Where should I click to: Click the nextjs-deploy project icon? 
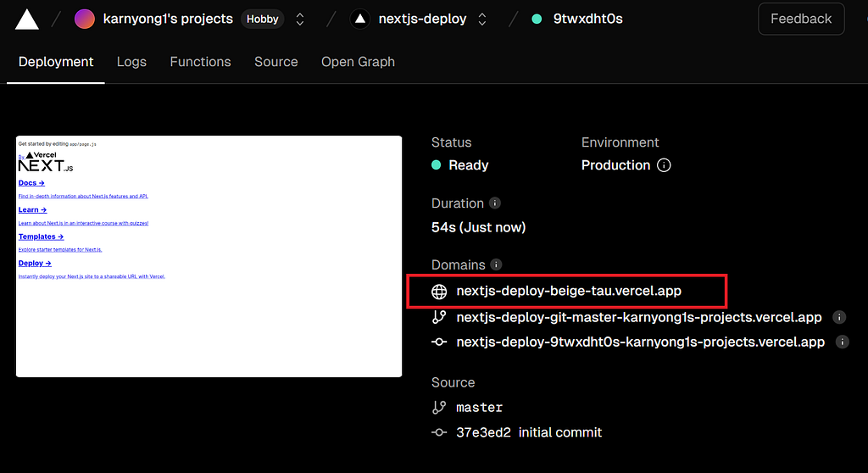point(359,19)
